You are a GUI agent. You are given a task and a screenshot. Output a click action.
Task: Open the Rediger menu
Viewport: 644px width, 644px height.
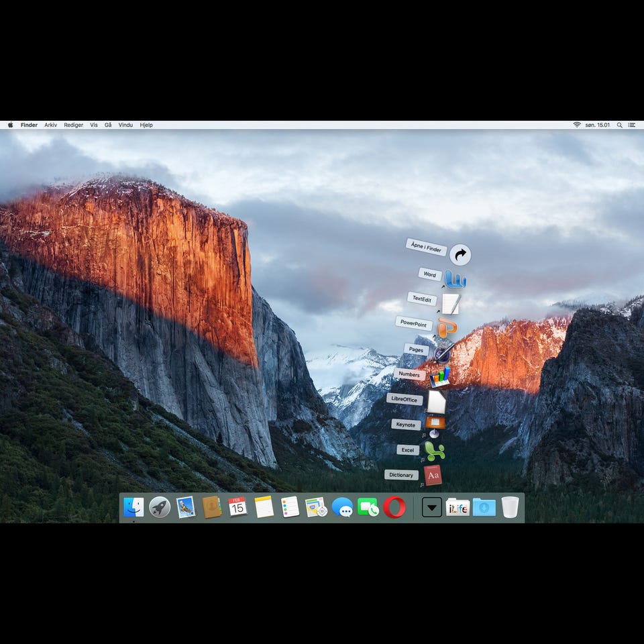(74, 125)
